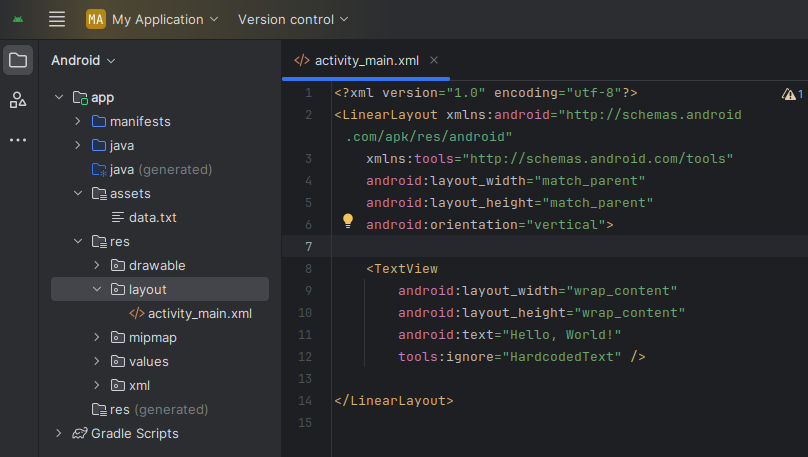Select the xml folder label

pyautogui.click(x=140, y=386)
